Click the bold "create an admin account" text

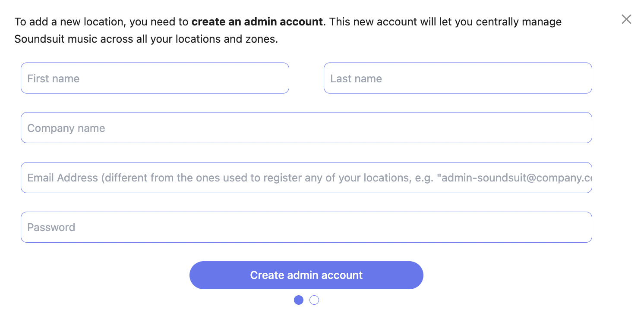click(257, 22)
